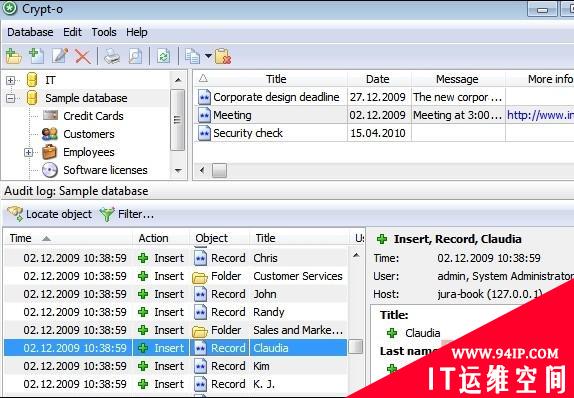Click the Locate object button
The width and height of the screenshot is (574, 398).
(x=49, y=214)
